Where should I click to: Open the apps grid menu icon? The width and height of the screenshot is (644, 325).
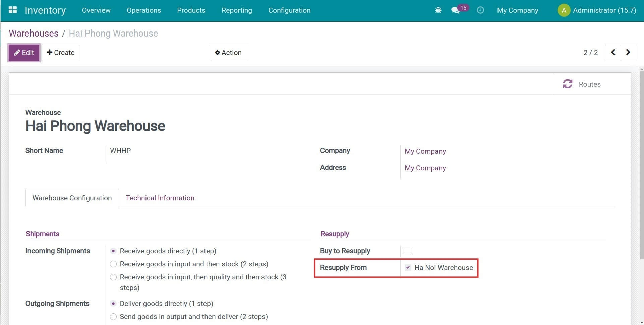pyautogui.click(x=13, y=10)
